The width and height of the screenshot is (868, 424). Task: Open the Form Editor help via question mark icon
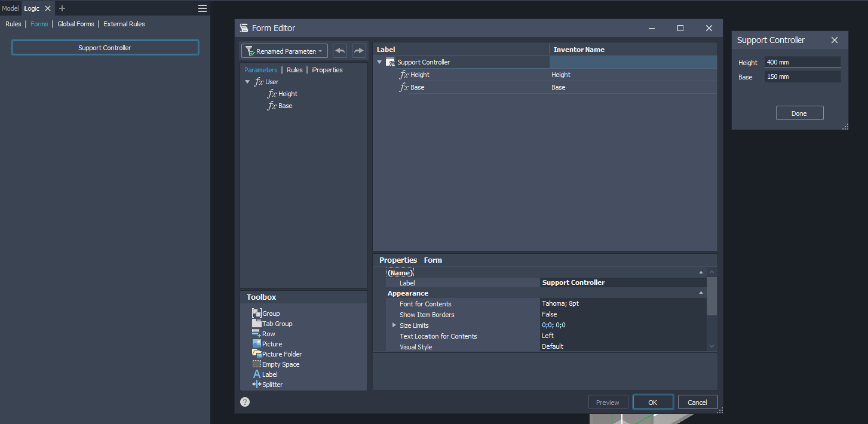coord(245,402)
